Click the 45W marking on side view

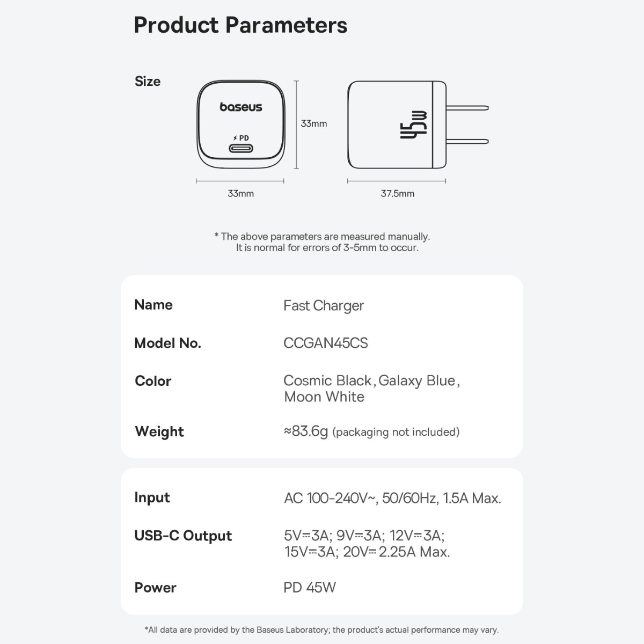tap(414, 125)
